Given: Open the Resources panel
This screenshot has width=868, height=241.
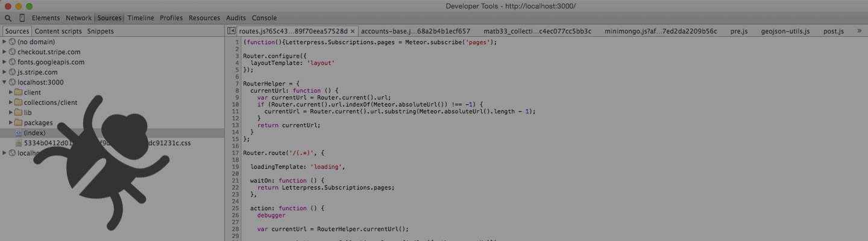Looking at the screenshot, I should pos(204,18).
